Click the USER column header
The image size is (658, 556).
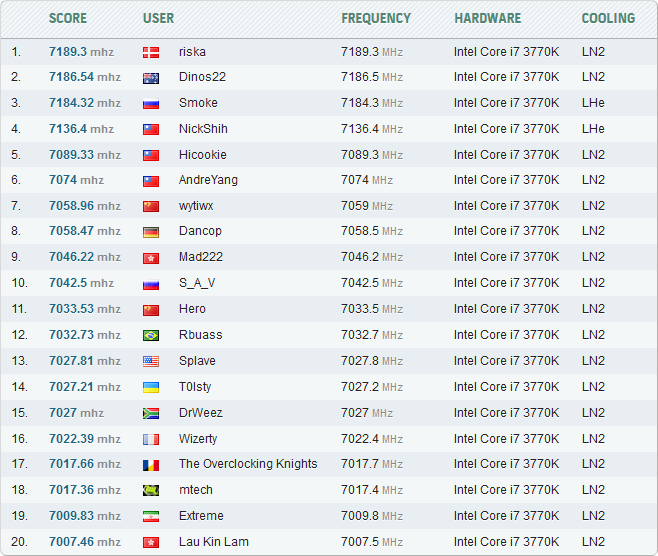click(x=158, y=18)
